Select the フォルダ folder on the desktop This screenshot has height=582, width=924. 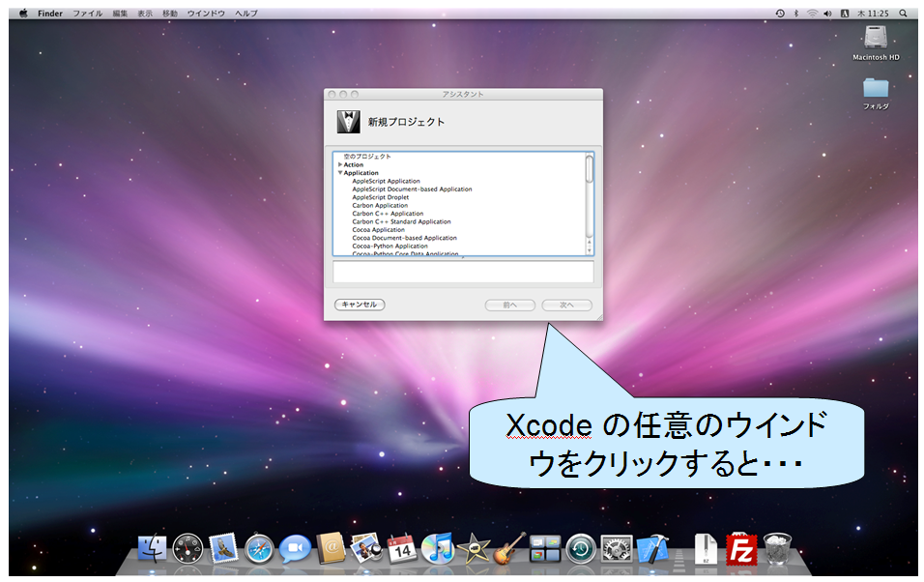(x=876, y=94)
